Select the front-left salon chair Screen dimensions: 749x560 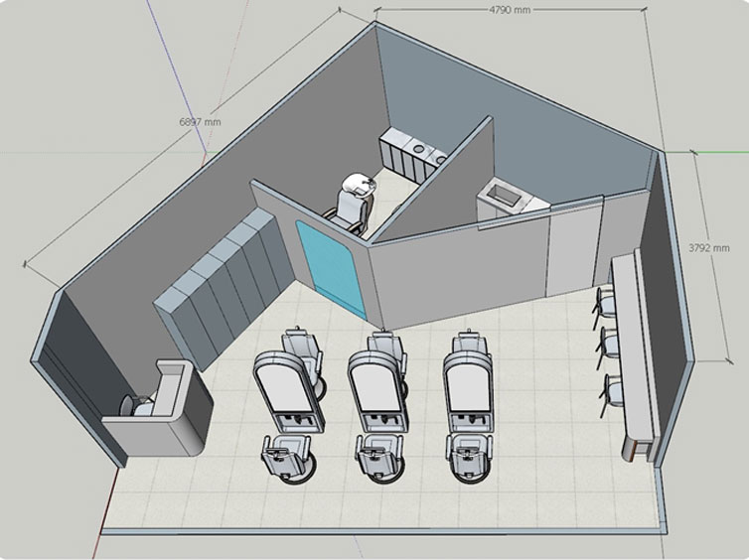284,461
